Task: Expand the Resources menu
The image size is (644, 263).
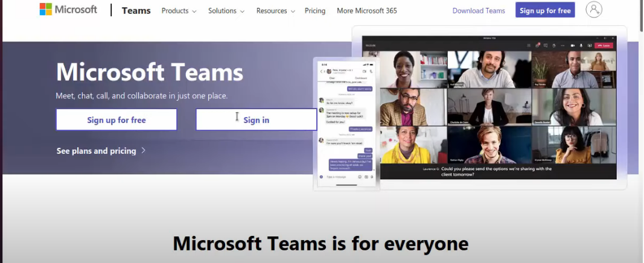Action: coord(275,11)
